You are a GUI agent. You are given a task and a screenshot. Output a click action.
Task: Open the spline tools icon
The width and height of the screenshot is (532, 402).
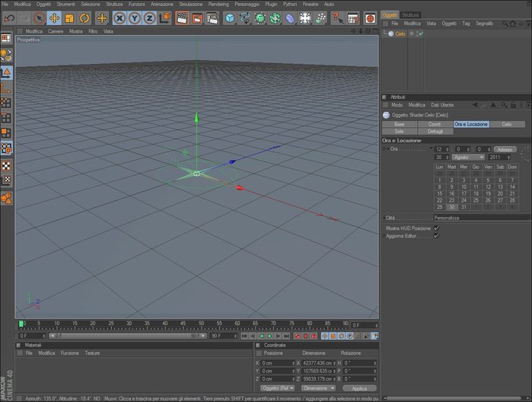(245, 18)
